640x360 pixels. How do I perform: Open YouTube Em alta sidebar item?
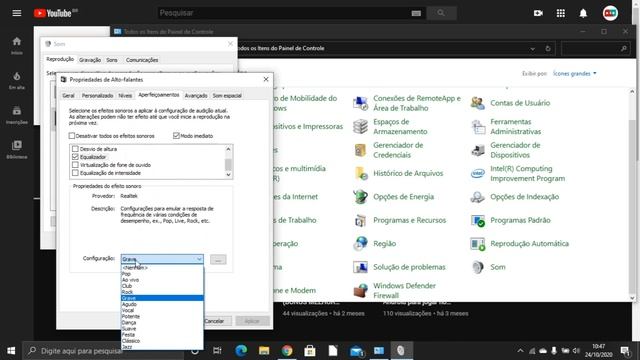17,80
